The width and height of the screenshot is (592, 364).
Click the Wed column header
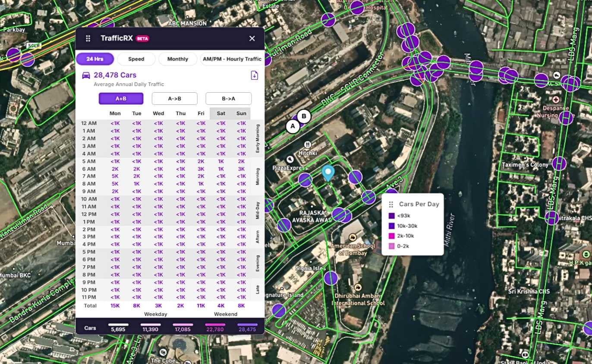coord(158,113)
